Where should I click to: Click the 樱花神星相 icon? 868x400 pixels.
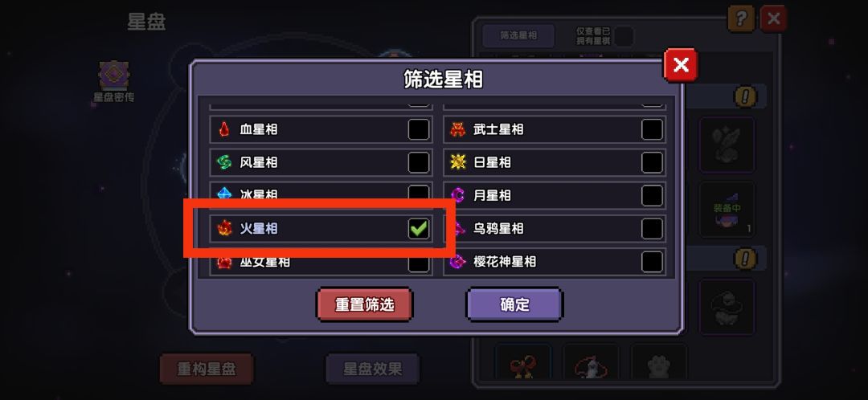[x=458, y=261]
